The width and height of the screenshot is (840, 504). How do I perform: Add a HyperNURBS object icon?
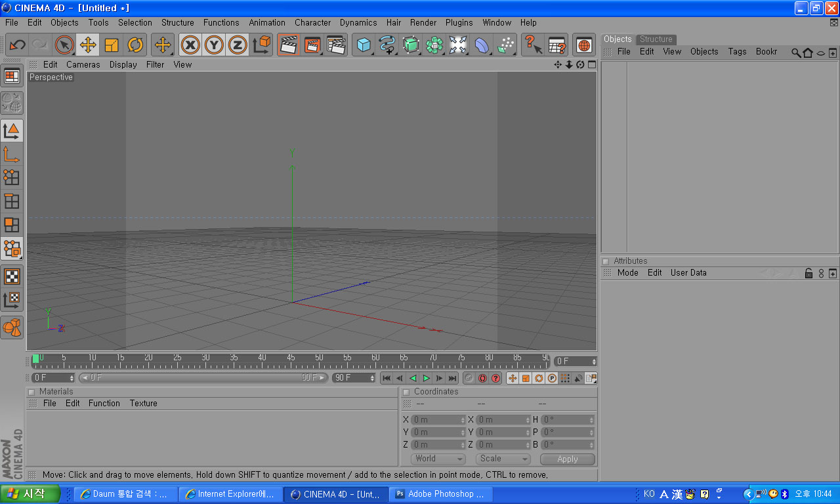[411, 45]
